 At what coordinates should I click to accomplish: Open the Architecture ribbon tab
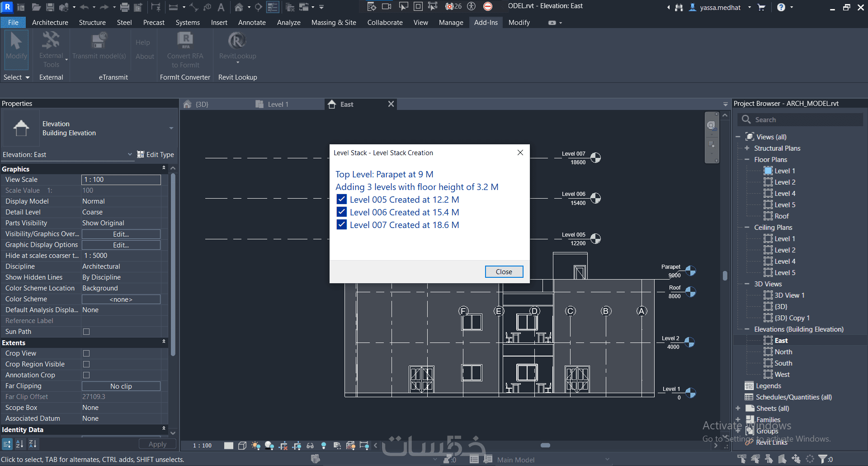[x=50, y=22]
